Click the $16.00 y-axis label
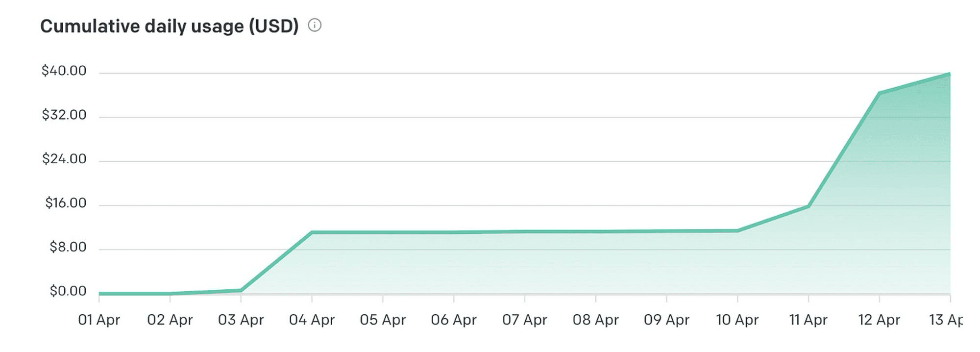This screenshot has width=980, height=352. point(65,203)
